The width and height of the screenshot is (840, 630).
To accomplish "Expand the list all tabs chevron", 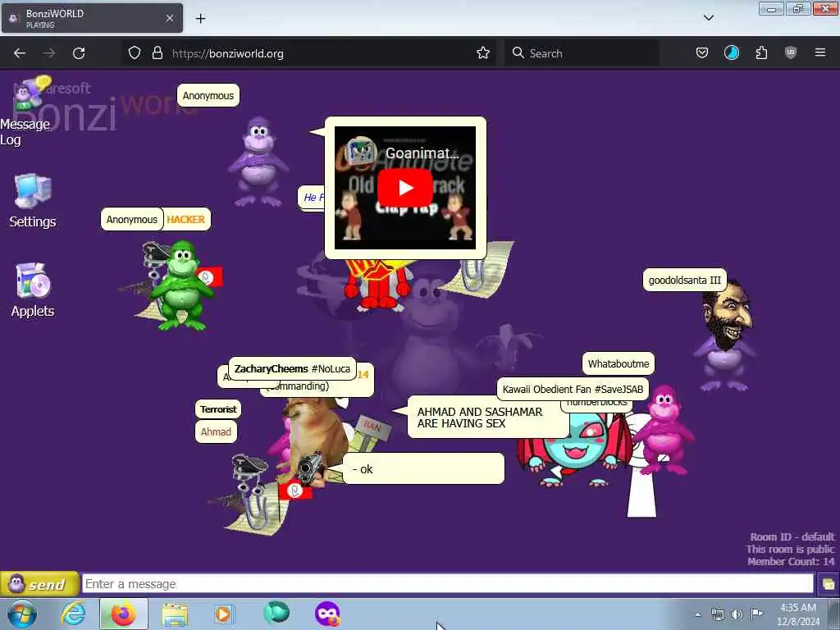I will coord(708,18).
